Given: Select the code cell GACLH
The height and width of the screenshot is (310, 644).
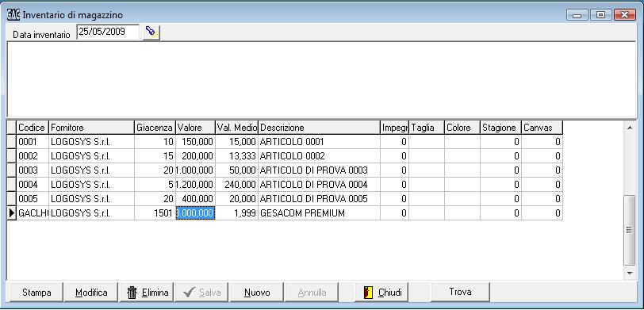Looking at the screenshot, I should pyautogui.click(x=33, y=213).
